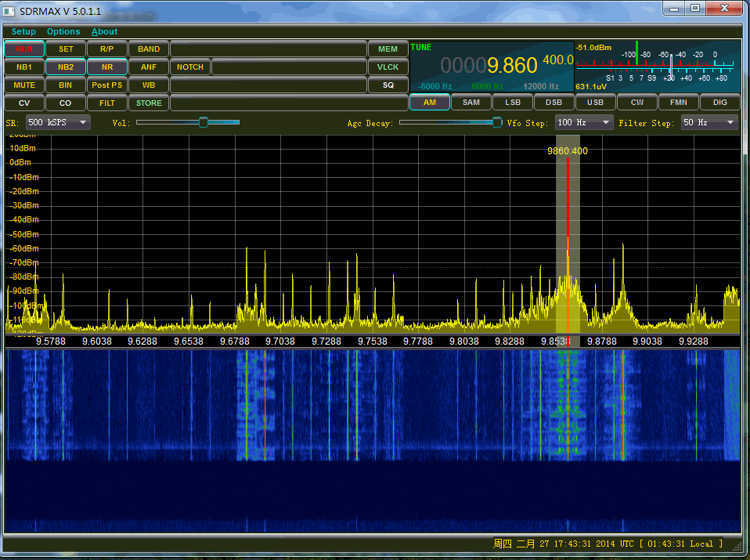
Task: Click 9.6038 on the frequency axis
Action: point(97,341)
